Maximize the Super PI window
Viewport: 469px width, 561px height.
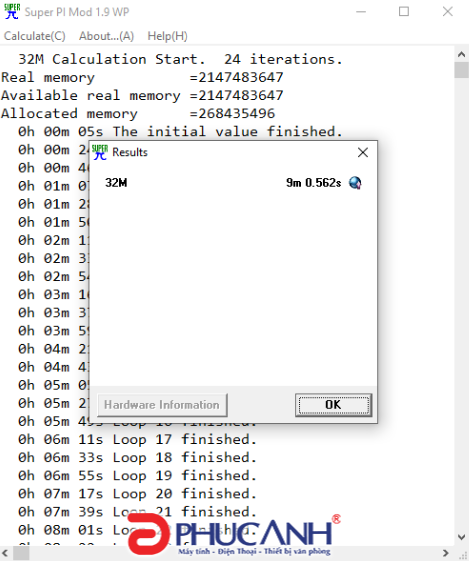(404, 11)
